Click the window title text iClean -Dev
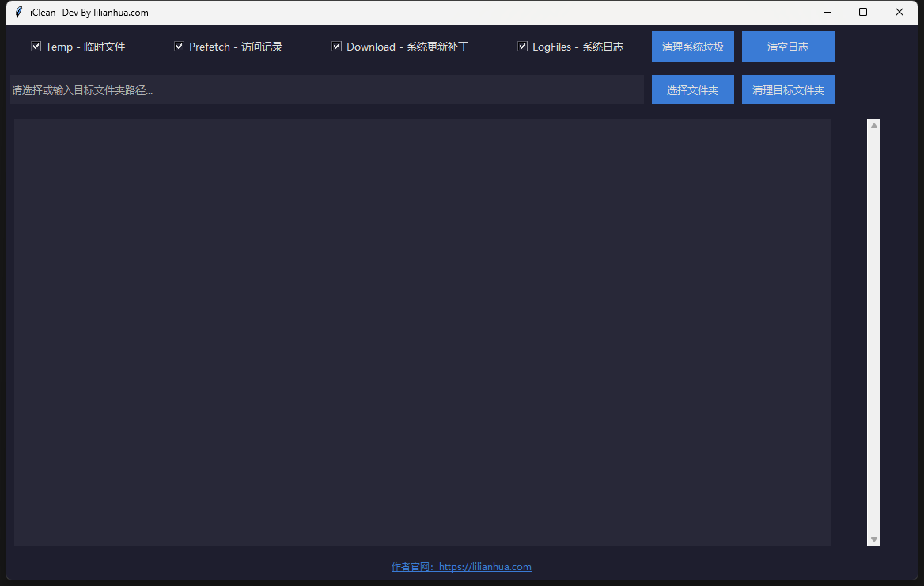 (89, 13)
